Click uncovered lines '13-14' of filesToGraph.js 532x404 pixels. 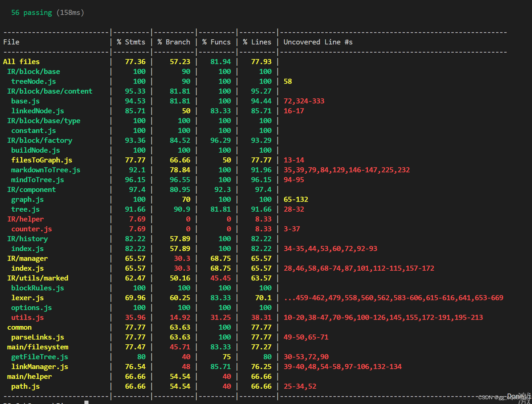click(x=294, y=160)
